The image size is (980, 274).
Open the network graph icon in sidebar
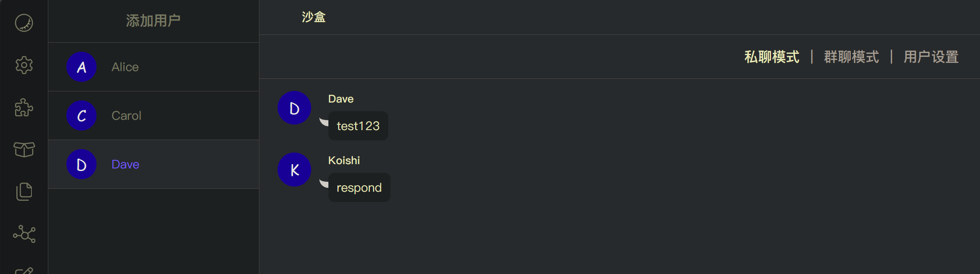24,234
